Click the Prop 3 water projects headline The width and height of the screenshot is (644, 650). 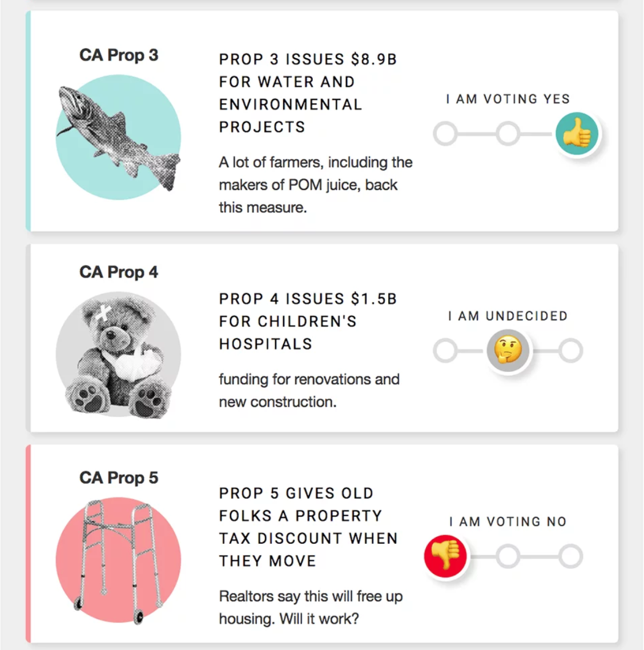point(308,93)
